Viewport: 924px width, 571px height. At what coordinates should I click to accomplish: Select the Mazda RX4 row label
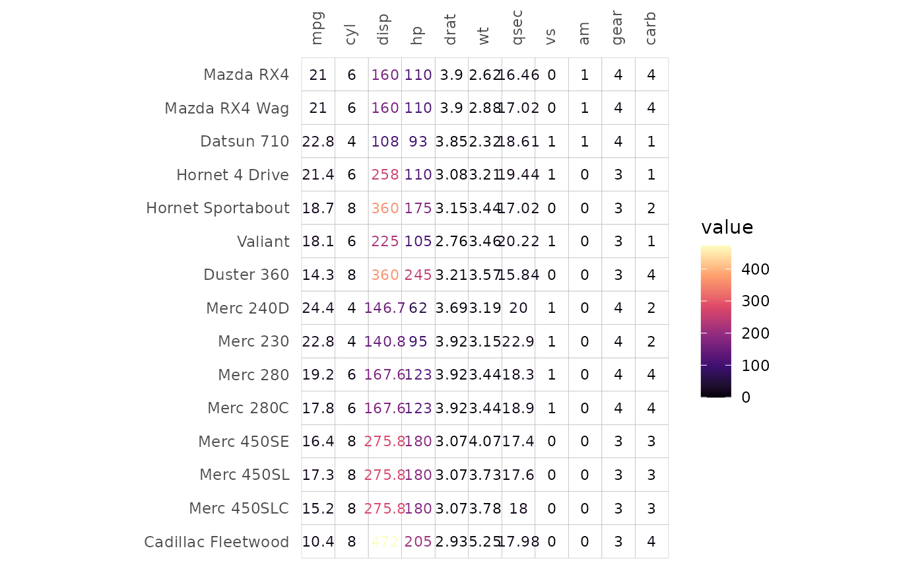[x=246, y=75]
